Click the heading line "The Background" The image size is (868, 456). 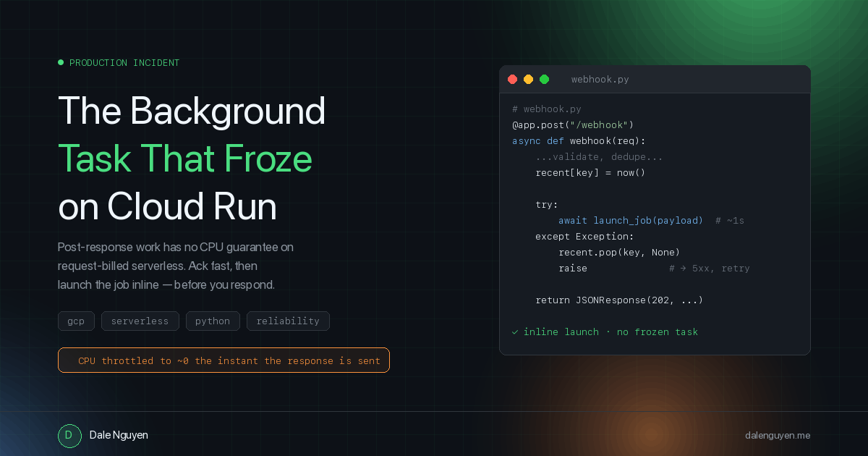pyautogui.click(x=192, y=111)
